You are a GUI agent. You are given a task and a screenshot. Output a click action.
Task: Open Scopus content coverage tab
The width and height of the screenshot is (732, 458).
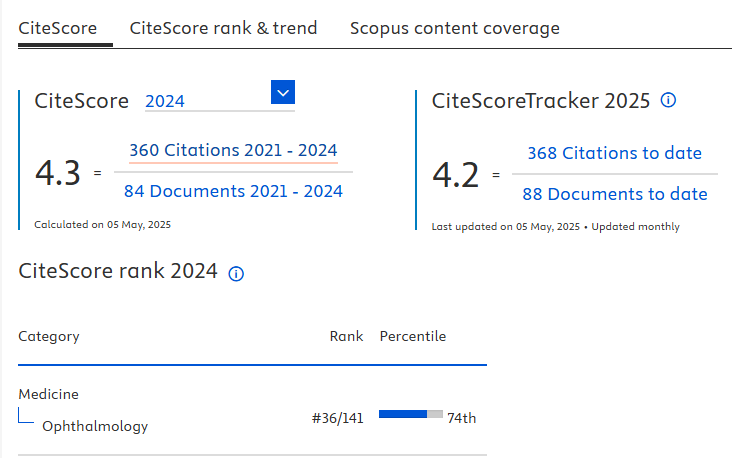[454, 28]
